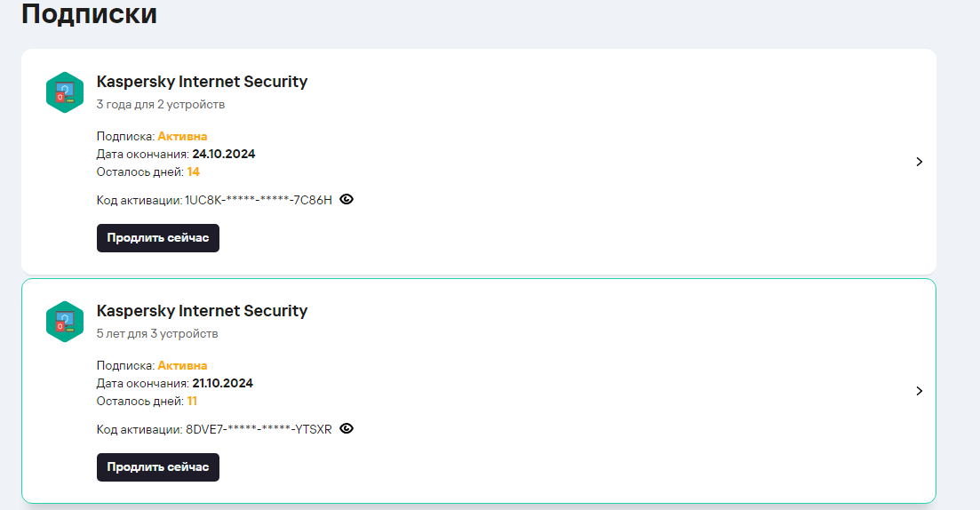Screen dimensions: 980x510
Task: Reveal the activation code starting with 1UC8K
Action: click(347, 199)
